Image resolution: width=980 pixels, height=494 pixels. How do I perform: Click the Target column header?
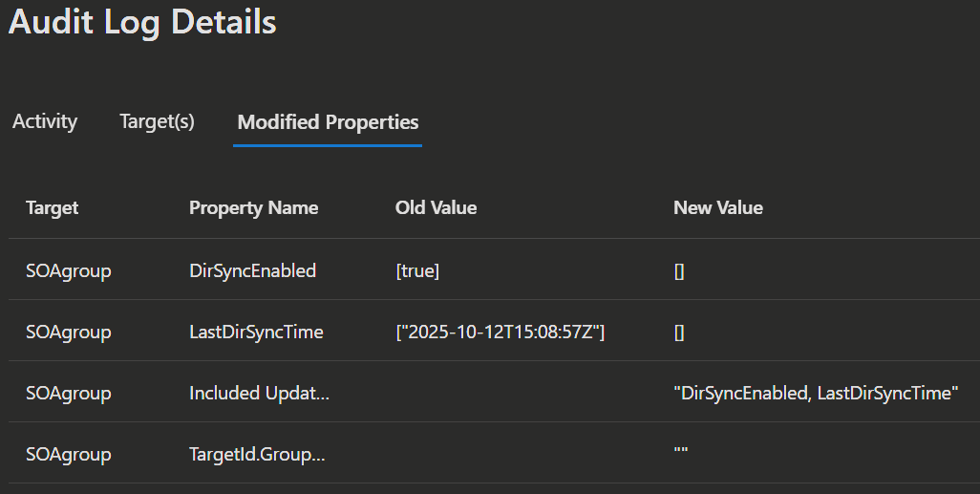pyautogui.click(x=53, y=208)
